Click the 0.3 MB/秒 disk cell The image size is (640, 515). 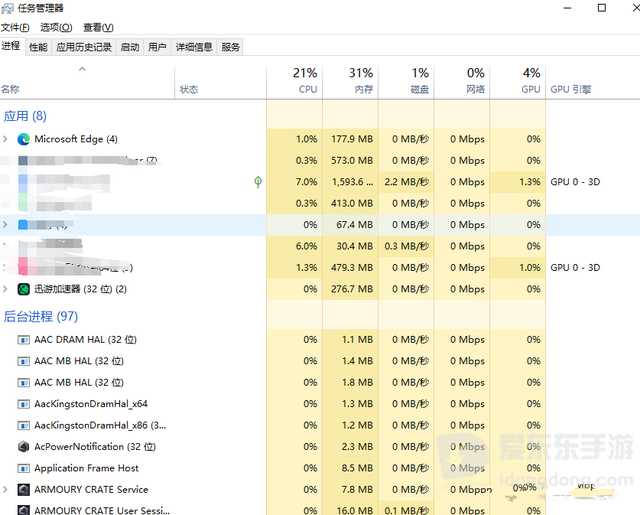[407, 246]
